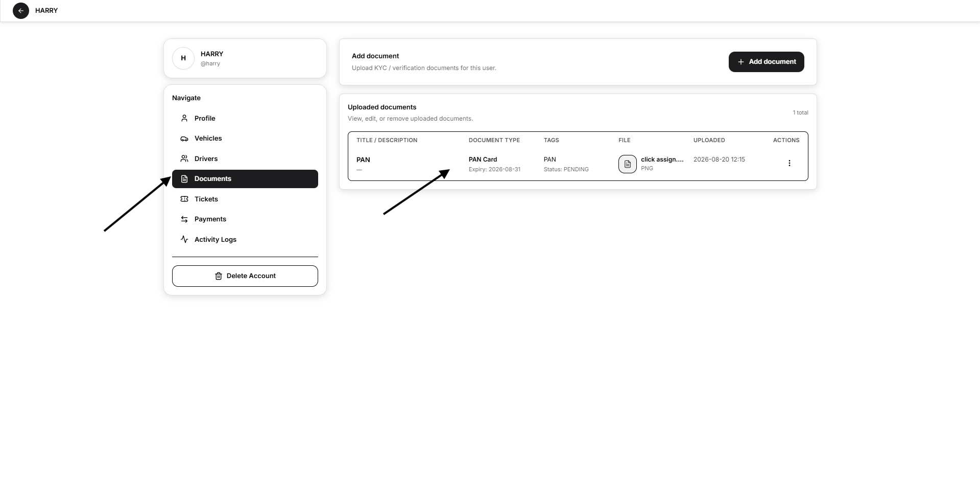Viewport: 980px width, 479px height.
Task: Click the Tickets ticket icon
Action: 184,199
